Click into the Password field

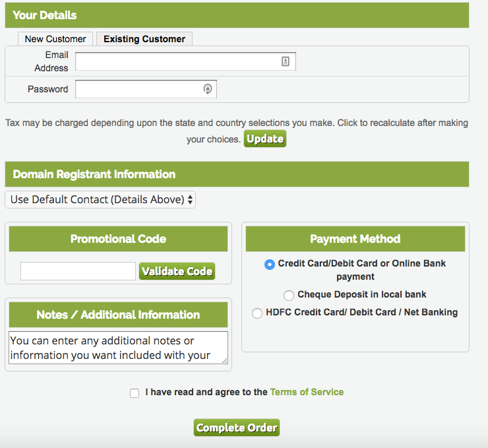[138, 89]
